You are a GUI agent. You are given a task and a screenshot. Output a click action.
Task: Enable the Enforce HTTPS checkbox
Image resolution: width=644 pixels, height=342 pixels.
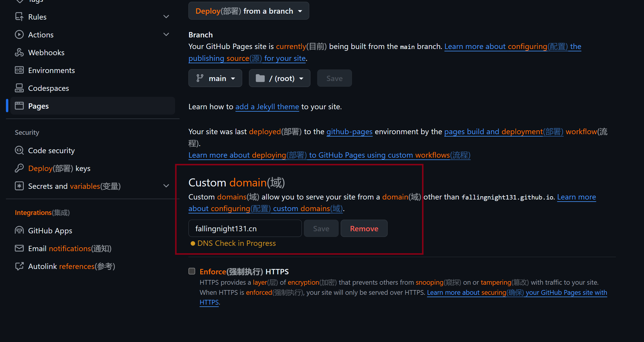pos(192,271)
